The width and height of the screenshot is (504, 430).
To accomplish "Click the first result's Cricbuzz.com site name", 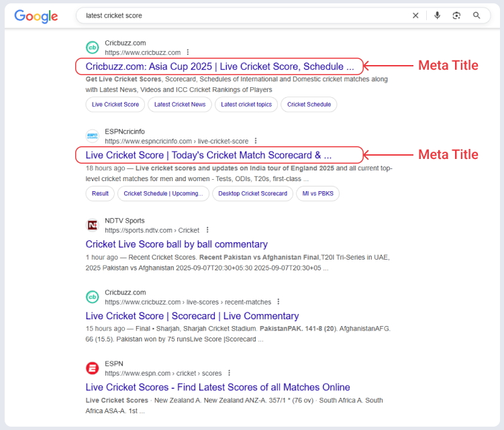I will tap(125, 43).
